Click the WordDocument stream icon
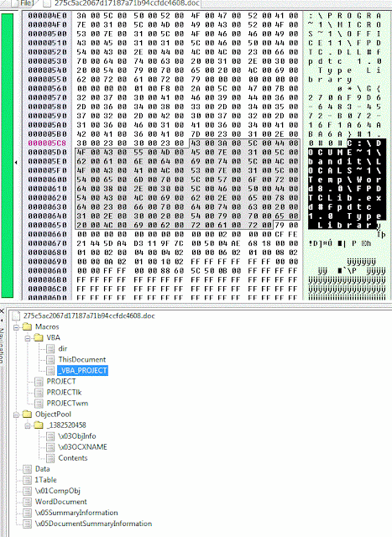The height and width of the screenshot is (537, 392). point(27,502)
